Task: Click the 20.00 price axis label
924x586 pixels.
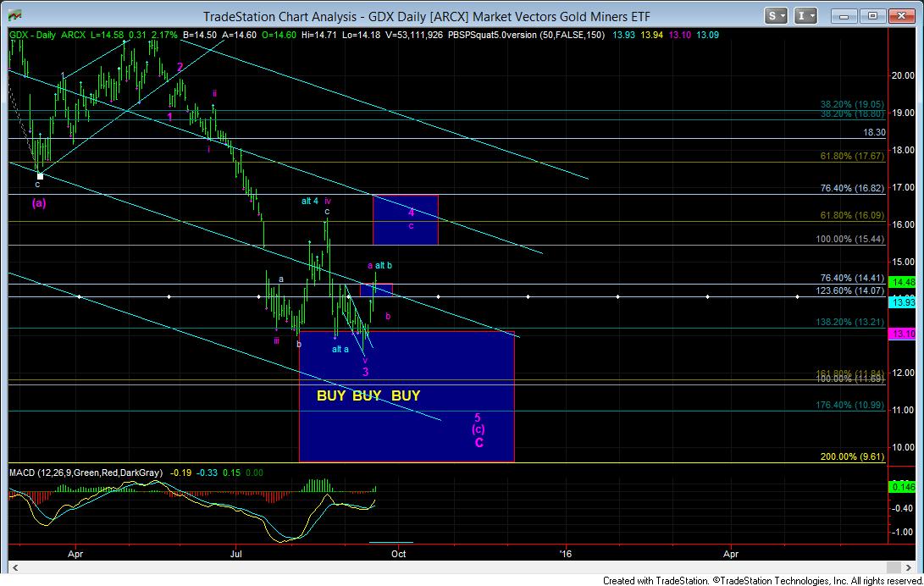Action: click(903, 75)
